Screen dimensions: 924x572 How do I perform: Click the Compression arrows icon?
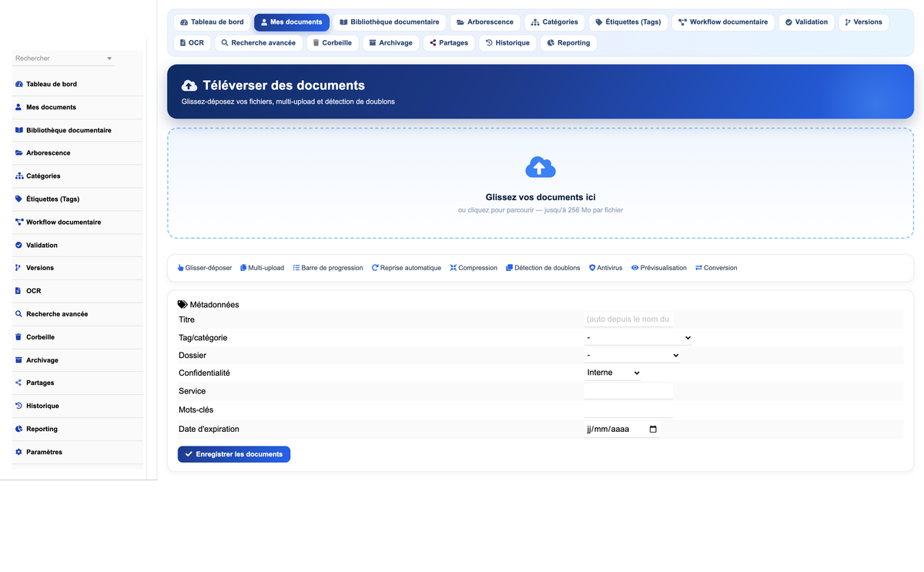pyautogui.click(x=454, y=268)
